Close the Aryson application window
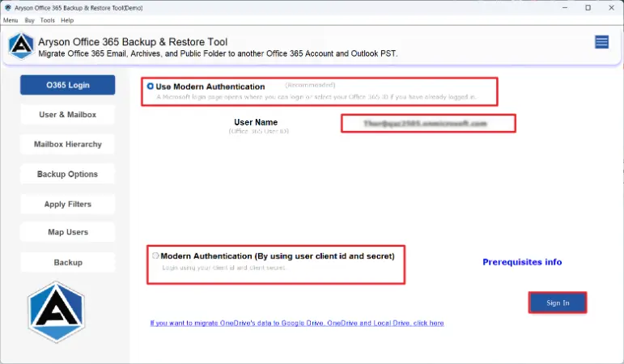 tap(611, 7)
